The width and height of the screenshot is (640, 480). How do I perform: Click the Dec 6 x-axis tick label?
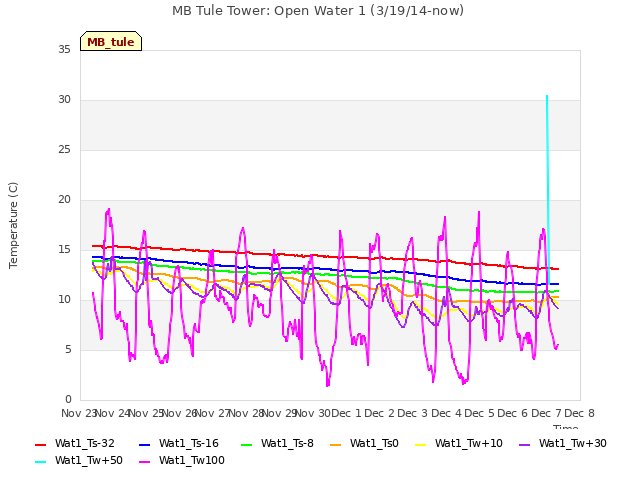(513, 413)
